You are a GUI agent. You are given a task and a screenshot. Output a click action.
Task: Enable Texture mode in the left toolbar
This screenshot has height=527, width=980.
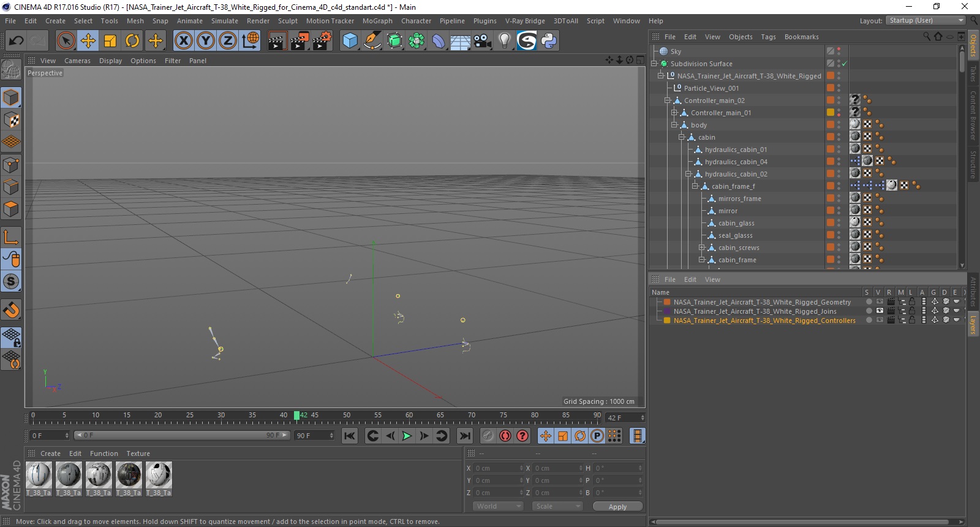coord(11,120)
